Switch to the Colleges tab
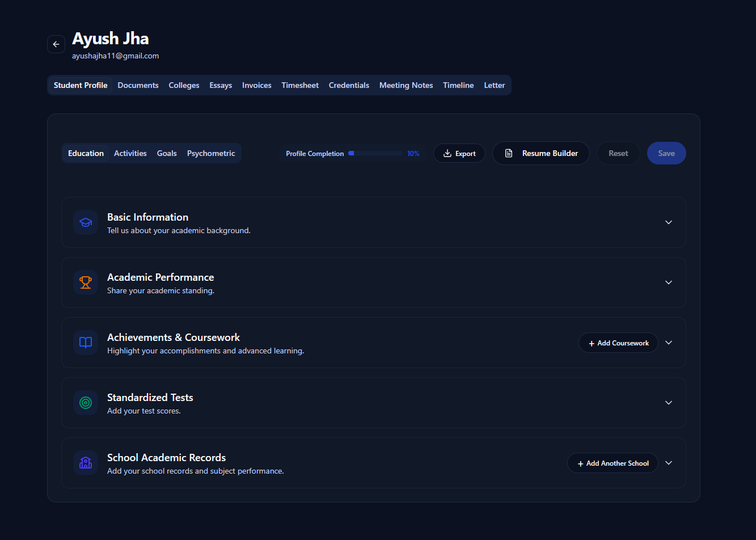 (x=184, y=85)
